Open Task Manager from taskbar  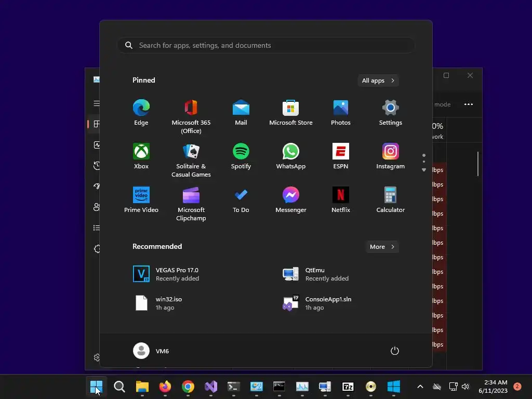(x=302, y=387)
